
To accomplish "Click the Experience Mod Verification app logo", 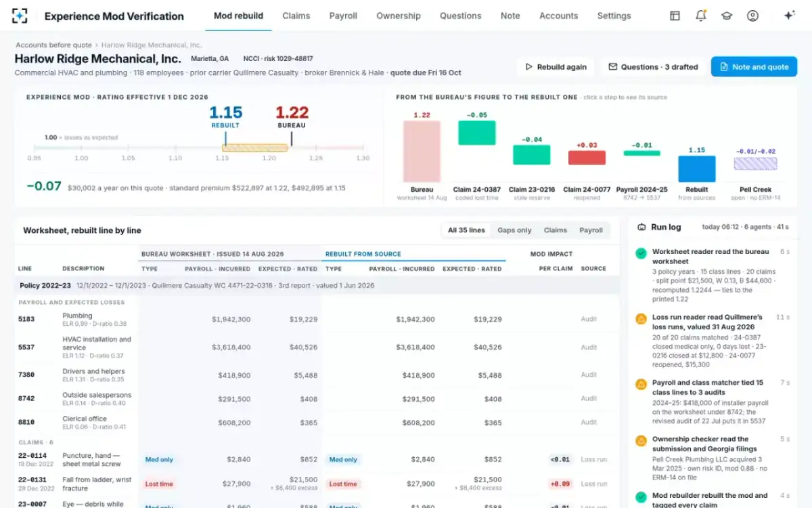I will (20, 16).
